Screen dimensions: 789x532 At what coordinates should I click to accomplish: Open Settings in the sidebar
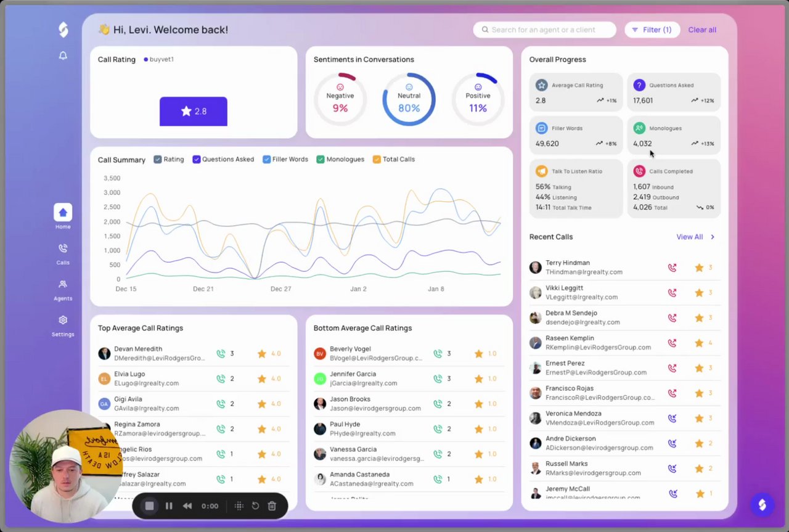point(63,325)
